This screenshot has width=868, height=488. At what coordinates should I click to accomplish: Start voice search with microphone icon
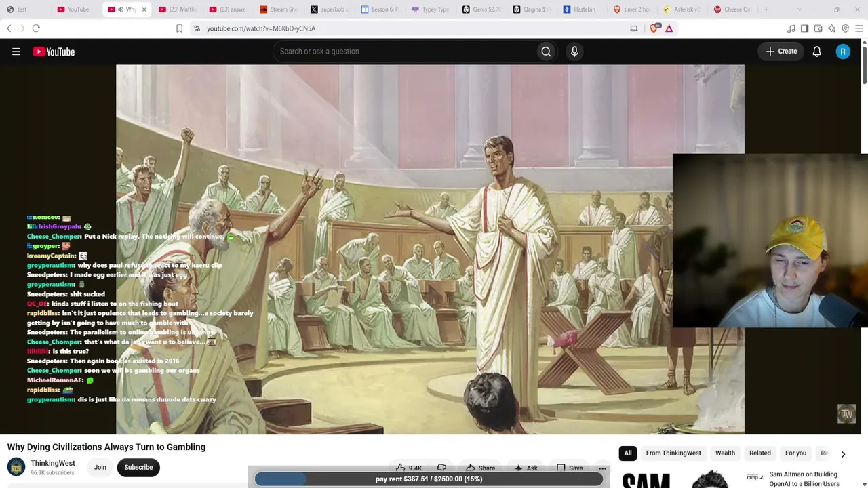tap(574, 52)
